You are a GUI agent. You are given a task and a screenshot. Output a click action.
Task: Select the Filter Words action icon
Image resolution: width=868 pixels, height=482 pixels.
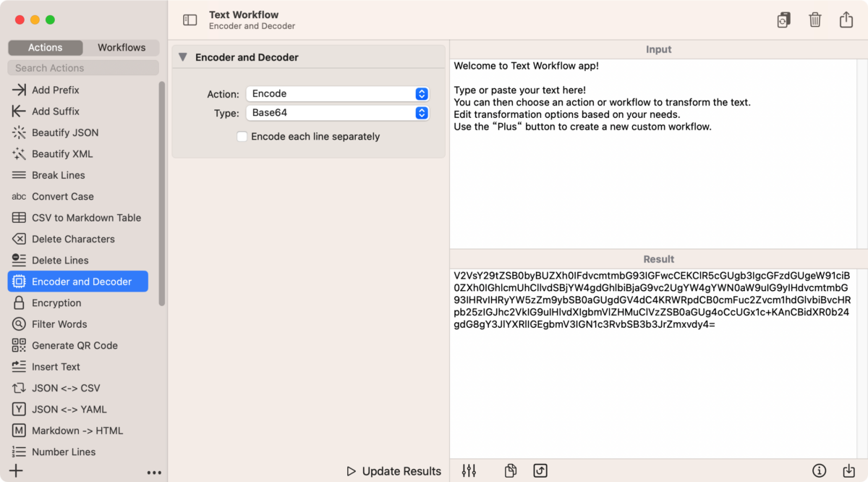19,324
